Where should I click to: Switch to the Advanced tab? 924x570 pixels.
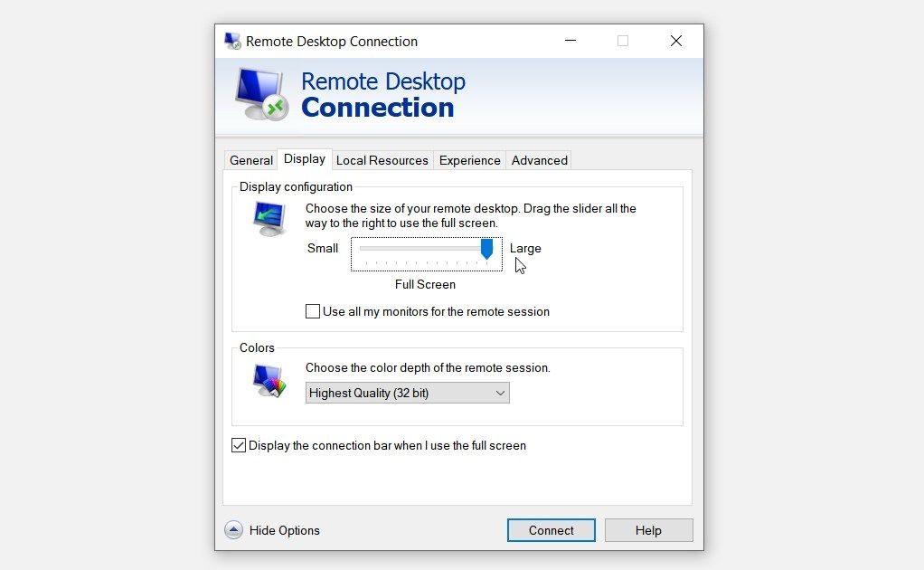tap(539, 160)
